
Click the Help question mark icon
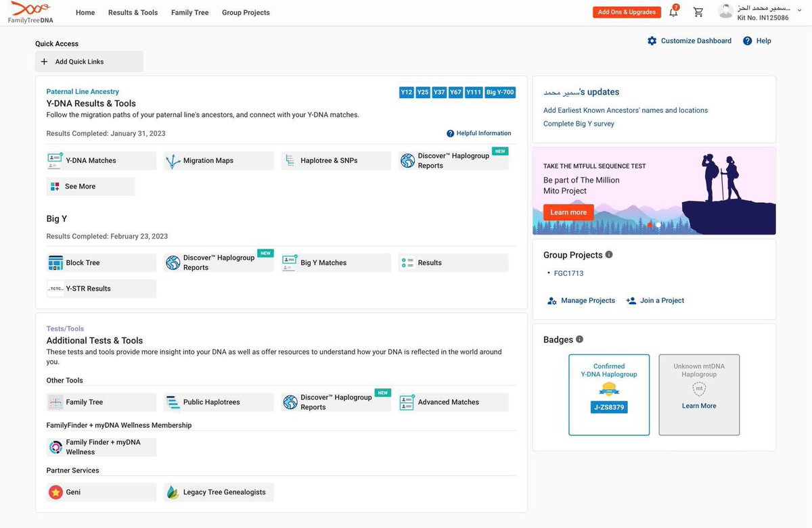pos(747,41)
